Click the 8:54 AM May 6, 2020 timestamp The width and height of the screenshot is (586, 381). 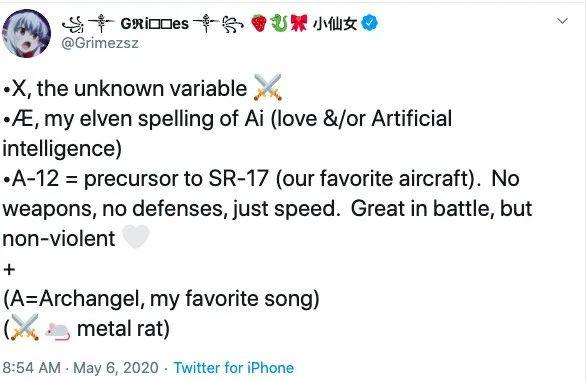[x=81, y=368]
